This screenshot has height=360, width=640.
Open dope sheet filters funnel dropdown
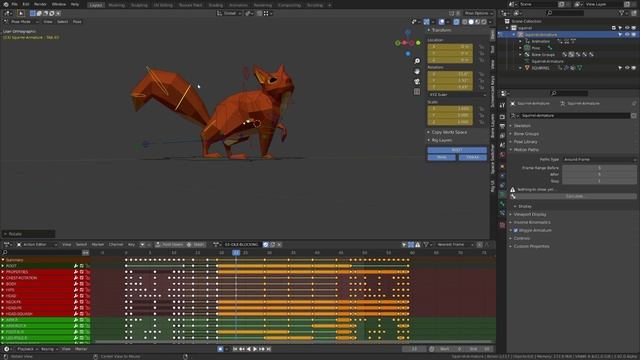pos(428,244)
